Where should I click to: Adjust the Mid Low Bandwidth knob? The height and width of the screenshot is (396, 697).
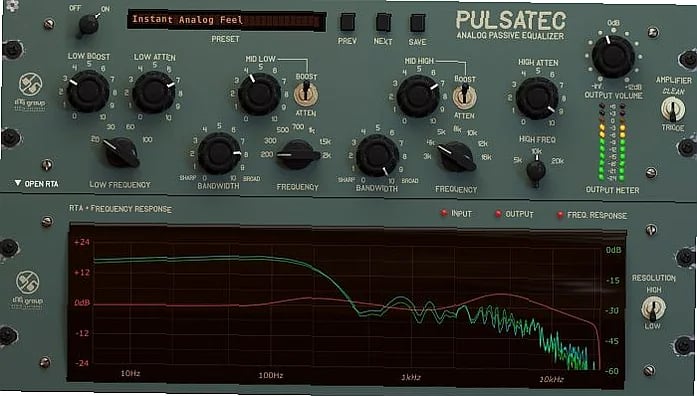pos(219,154)
